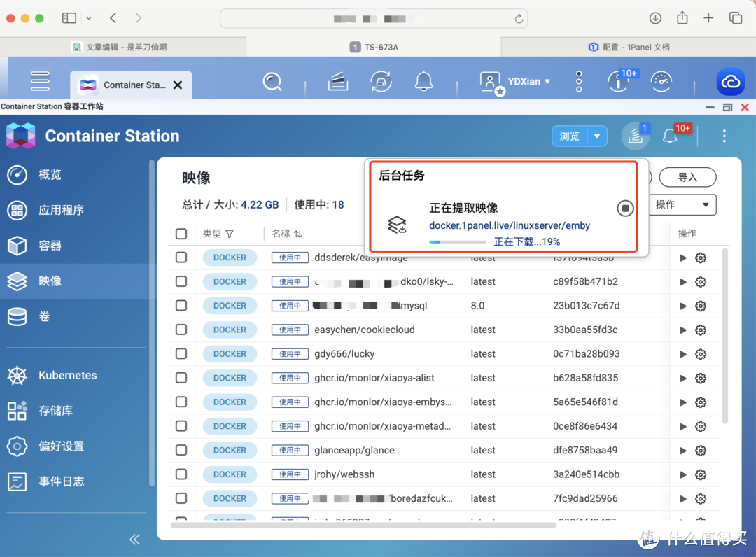Viewport: 756px width, 557px height.
Task: Open the YDXian user account menu
Action: 516,82
